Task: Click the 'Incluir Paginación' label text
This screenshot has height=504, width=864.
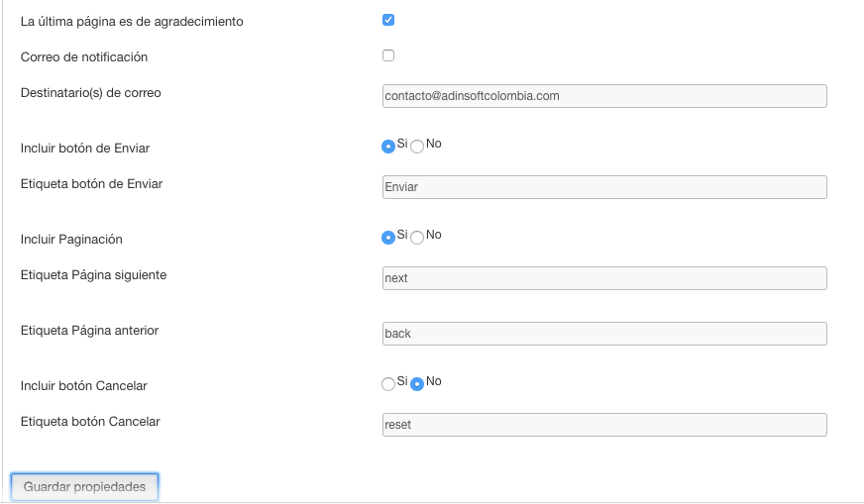Action: pyautogui.click(x=71, y=240)
